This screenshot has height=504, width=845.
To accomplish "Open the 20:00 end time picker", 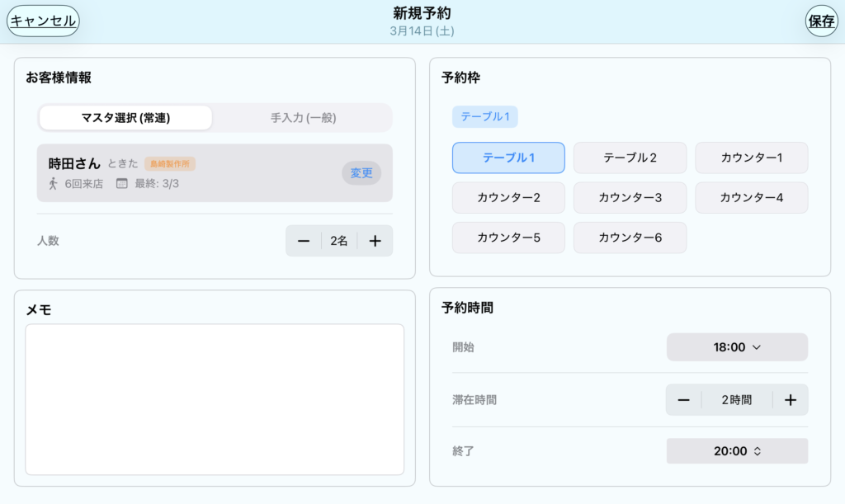I will point(736,451).
